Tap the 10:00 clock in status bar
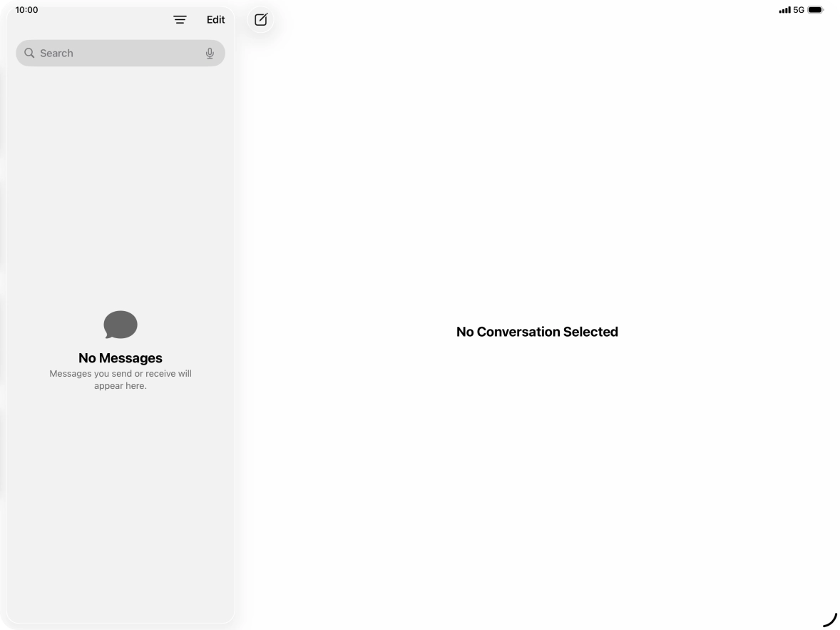 click(x=27, y=10)
